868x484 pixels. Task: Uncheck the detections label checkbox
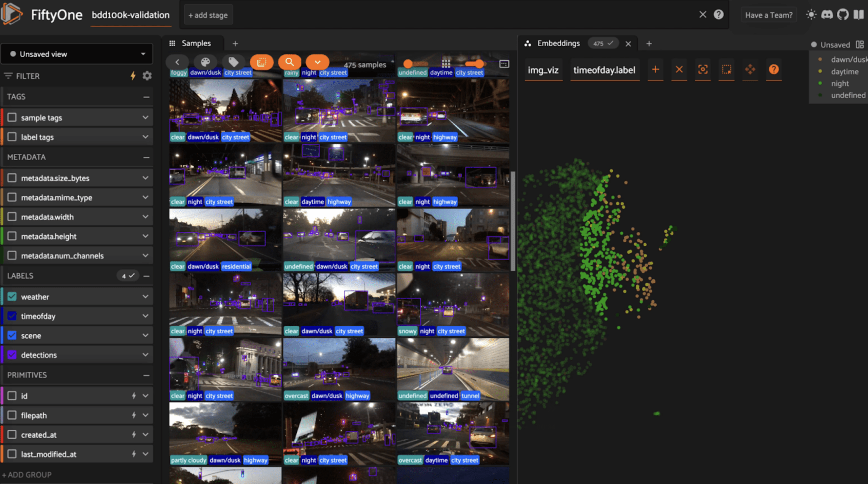[12, 355]
